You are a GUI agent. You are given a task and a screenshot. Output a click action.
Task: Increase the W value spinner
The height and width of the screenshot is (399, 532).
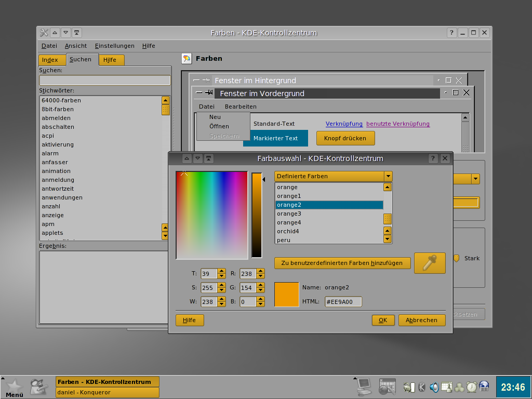click(221, 299)
